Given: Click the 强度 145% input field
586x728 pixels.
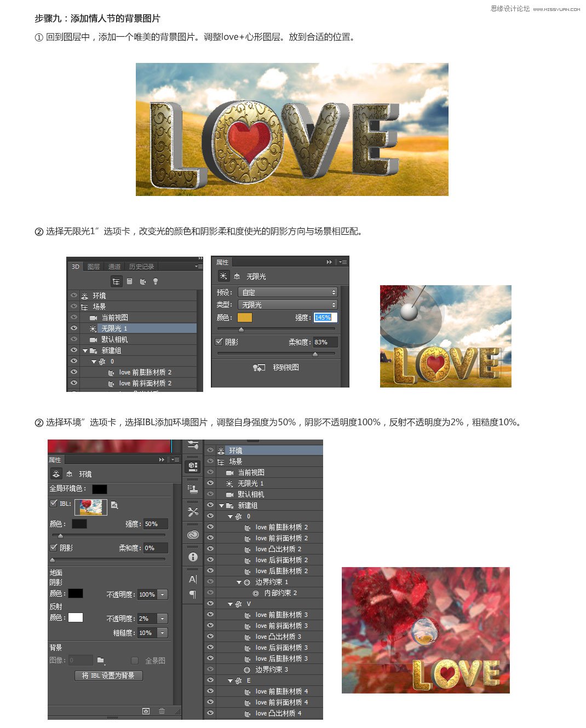Looking at the screenshot, I should (x=326, y=317).
